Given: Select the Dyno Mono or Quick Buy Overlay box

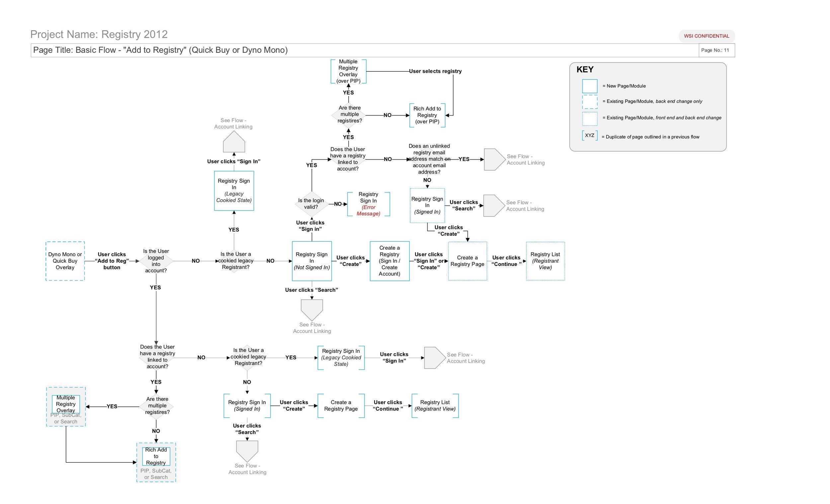Looking at the screenshot, I should [x=65, y=261].
